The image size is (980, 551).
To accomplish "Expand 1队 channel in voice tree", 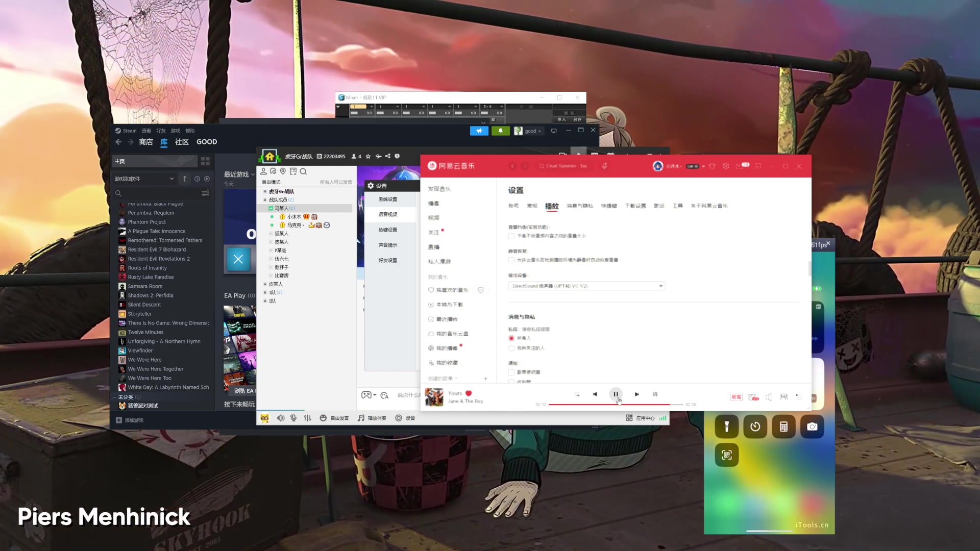I will (x=265, y=292).
